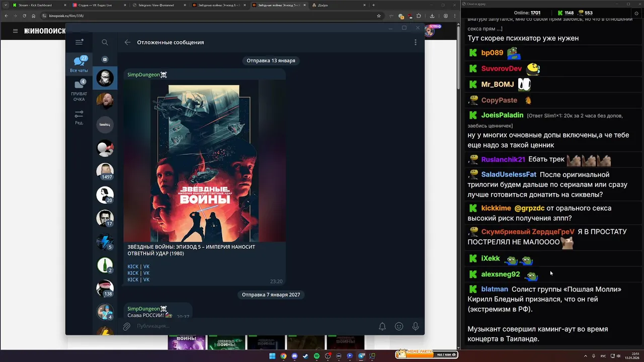This screenshot has width=644, height=362.
Task: Switch to 'Telegram: View @uniannet' browser tab
Action: click(x=158, y=5)
